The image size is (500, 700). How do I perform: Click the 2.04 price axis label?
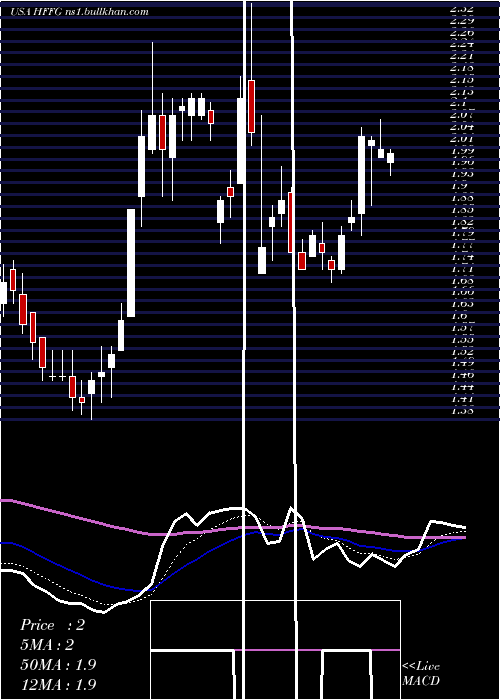463,127
